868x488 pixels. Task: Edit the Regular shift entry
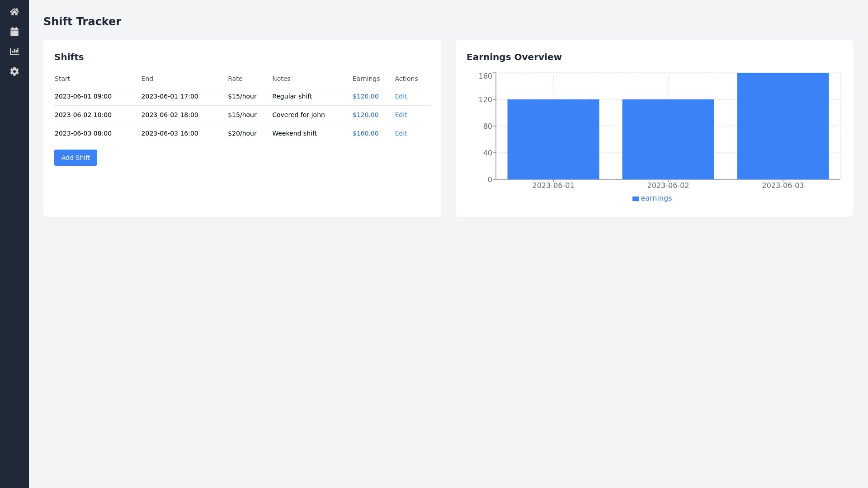coord(401,96)
